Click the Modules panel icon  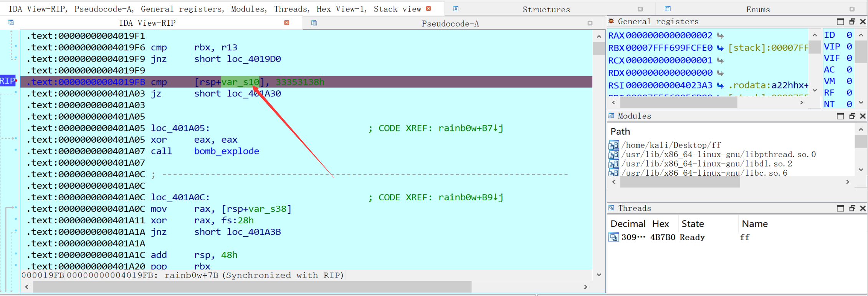(611, 115)
